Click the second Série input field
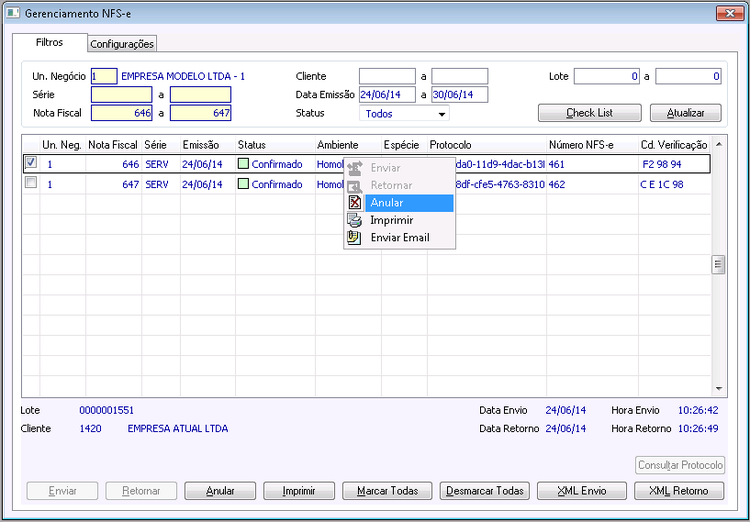This screenshot has width=750, height=522. point(200,94)
